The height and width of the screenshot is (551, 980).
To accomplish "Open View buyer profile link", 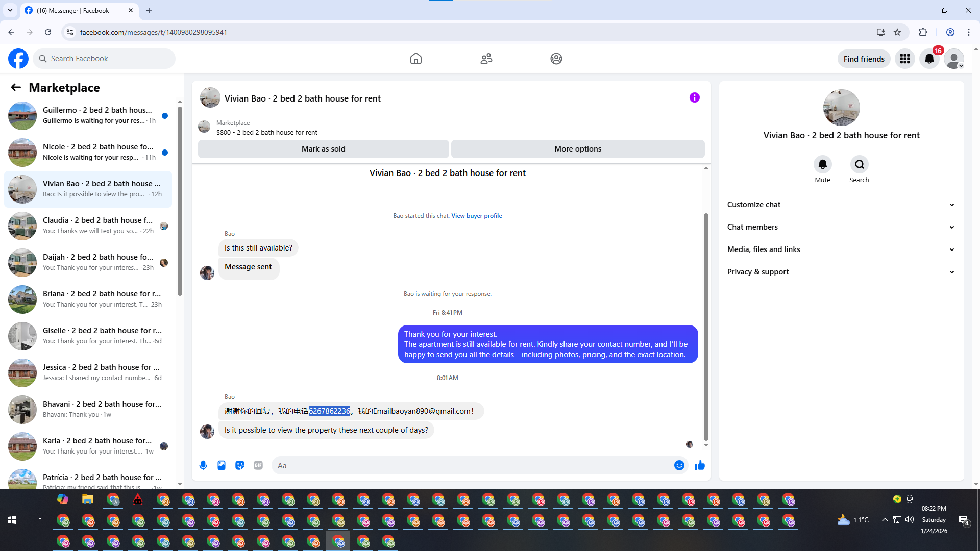I will [476, 216].
